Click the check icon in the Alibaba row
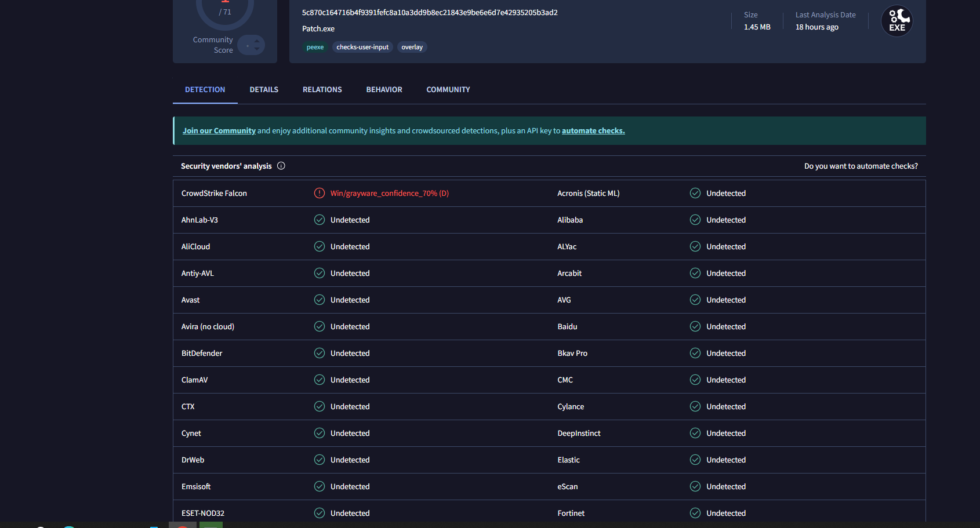This screenshot has width=980, height=528. point(695,220)
